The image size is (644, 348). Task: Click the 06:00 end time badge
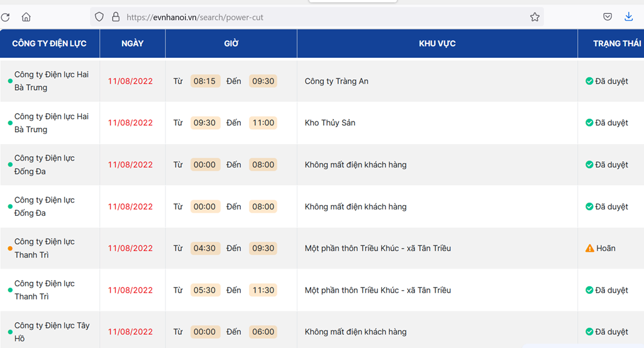263,332
